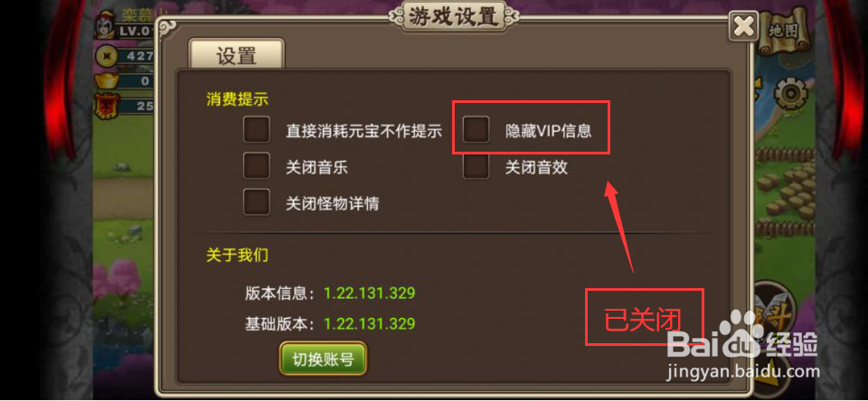Click the red military badge icon
The image size is (868, 401).
[x=107, y=107]
